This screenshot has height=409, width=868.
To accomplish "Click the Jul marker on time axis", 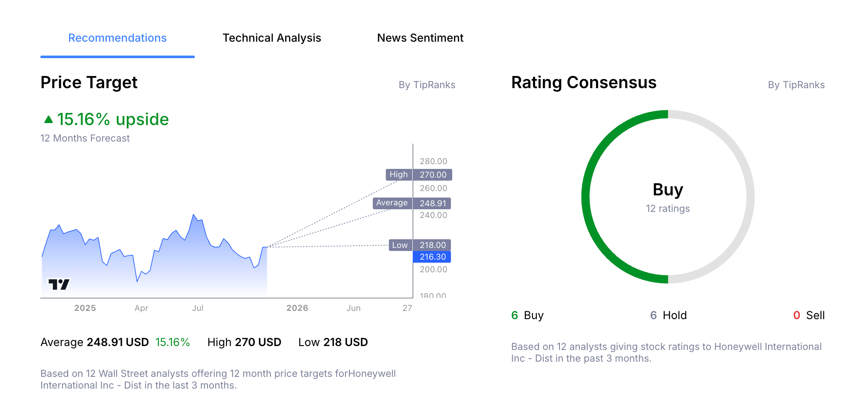I will tap(197, 308).
